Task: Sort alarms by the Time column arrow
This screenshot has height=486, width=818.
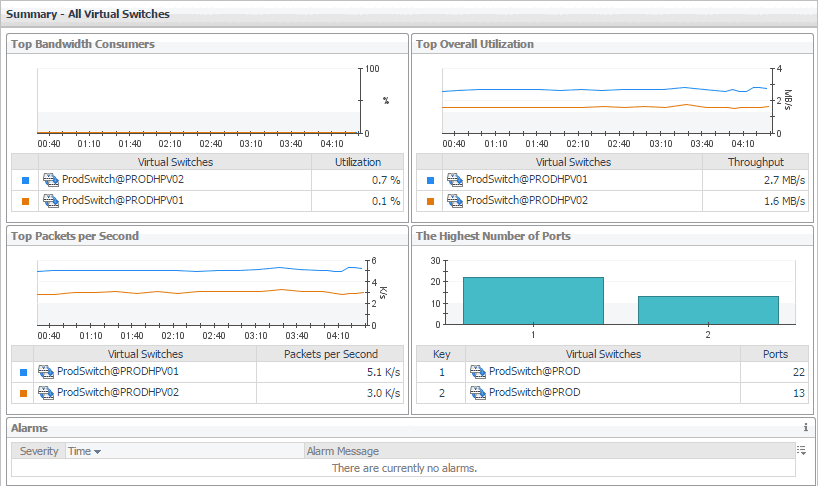Action: (x=98, y=452)
